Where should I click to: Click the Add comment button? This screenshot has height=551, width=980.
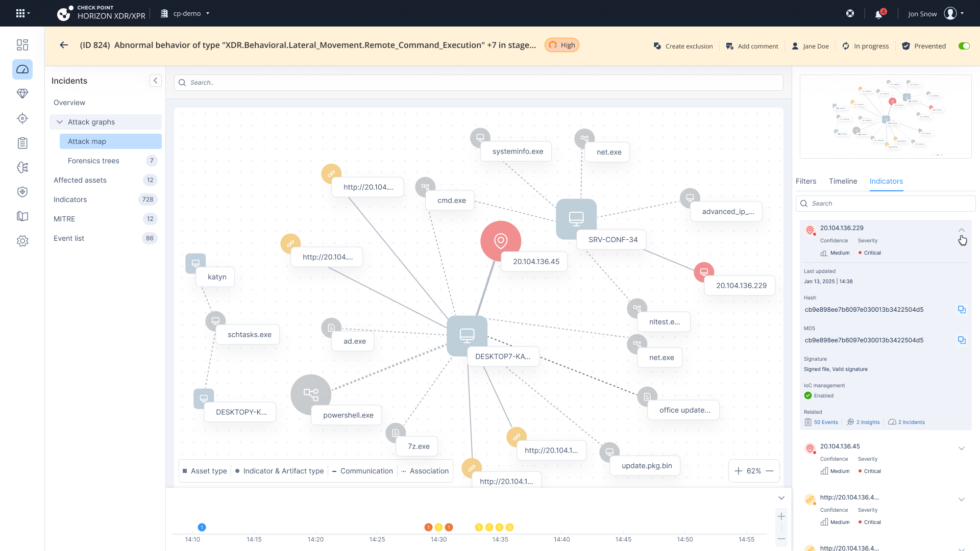coord(752,46)
